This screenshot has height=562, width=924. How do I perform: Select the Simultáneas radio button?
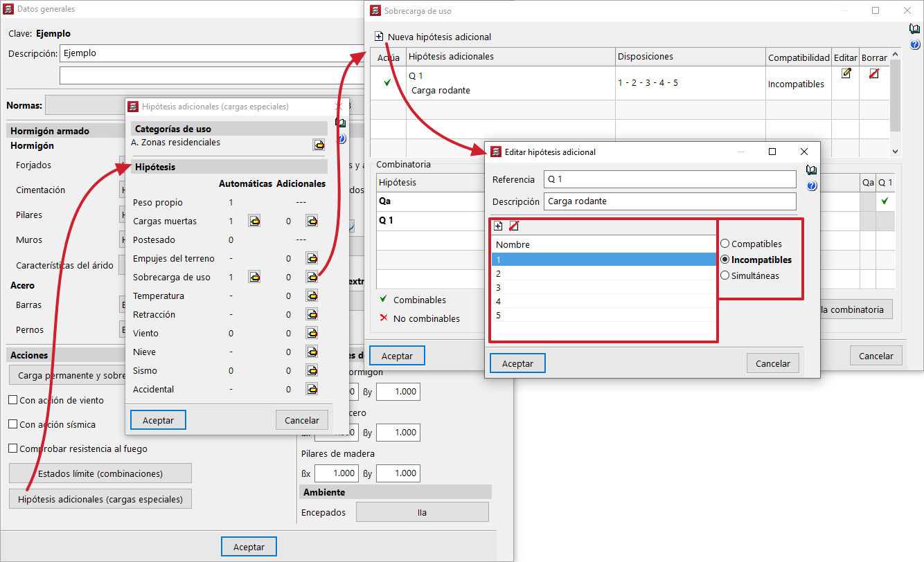pos(725,275)
